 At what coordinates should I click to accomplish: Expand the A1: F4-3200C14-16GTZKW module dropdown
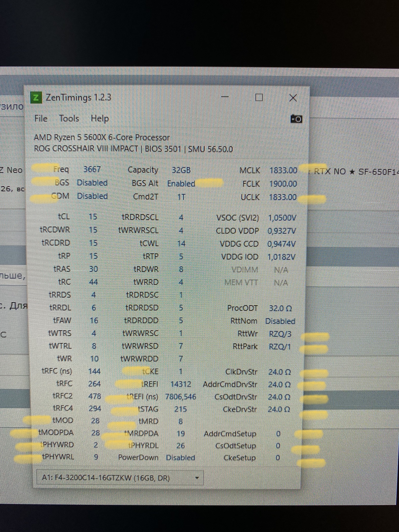pyautogui.click(x=120, y=478)
